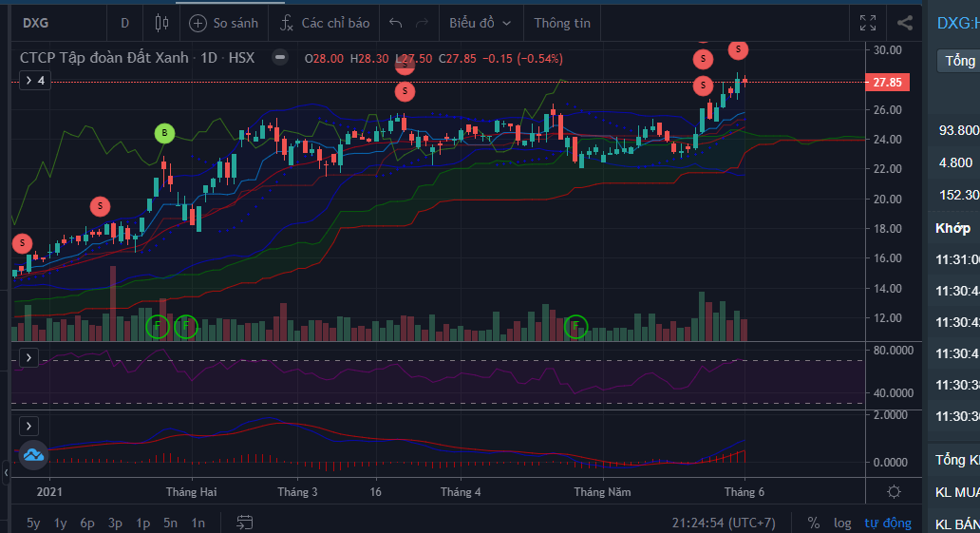This screenshot has height=533, width=980.
Task: Open the Thông tin tab
Action: click(x=562, y=23)
